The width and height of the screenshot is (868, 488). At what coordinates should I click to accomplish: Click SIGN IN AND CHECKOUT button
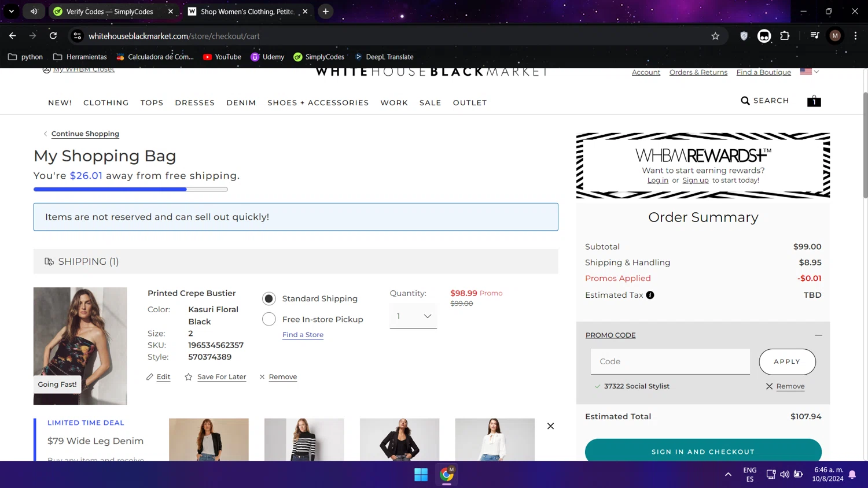pos(703,450)
